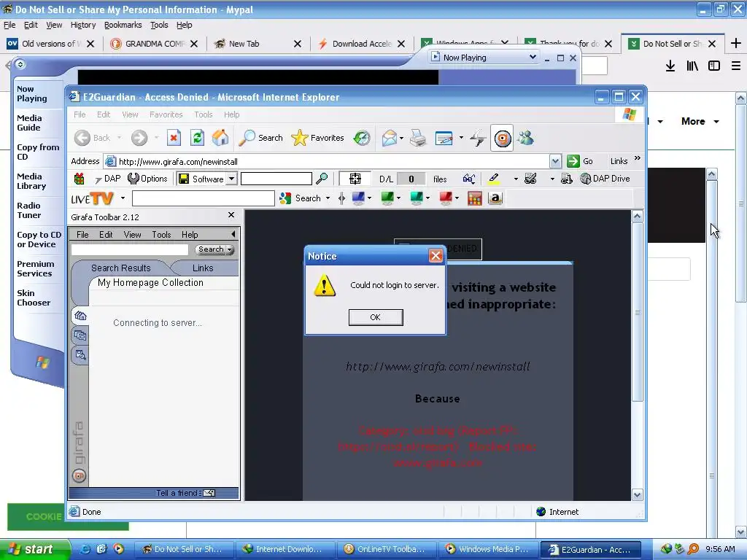
Task: Open the Girafa toolbar Tools menu
Action: [161, 234]
